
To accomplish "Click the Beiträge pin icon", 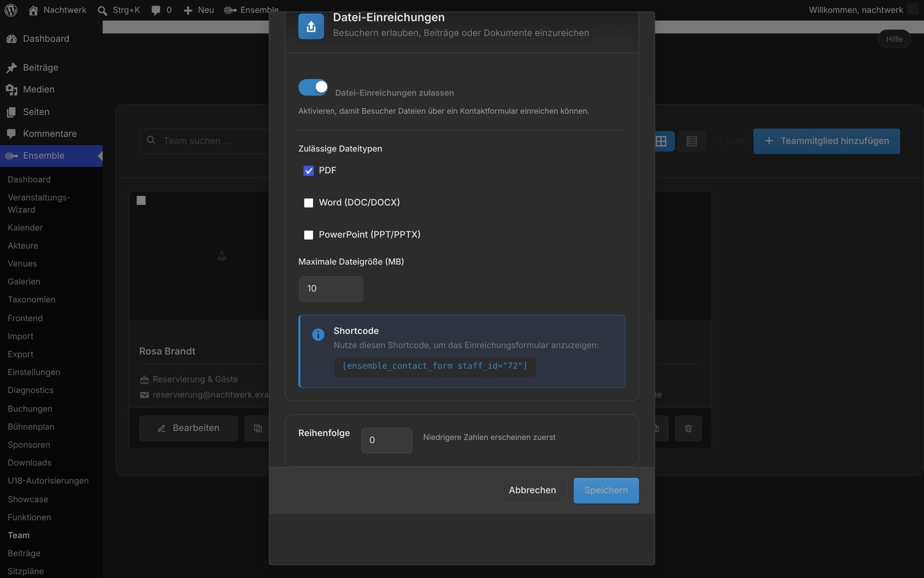I will click(12, 68).
